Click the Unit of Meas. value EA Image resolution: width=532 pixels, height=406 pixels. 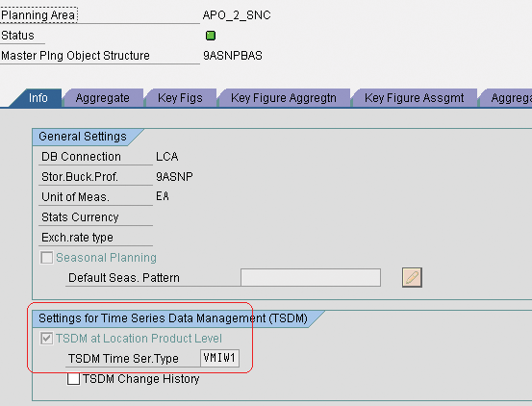tap(163, 196)
